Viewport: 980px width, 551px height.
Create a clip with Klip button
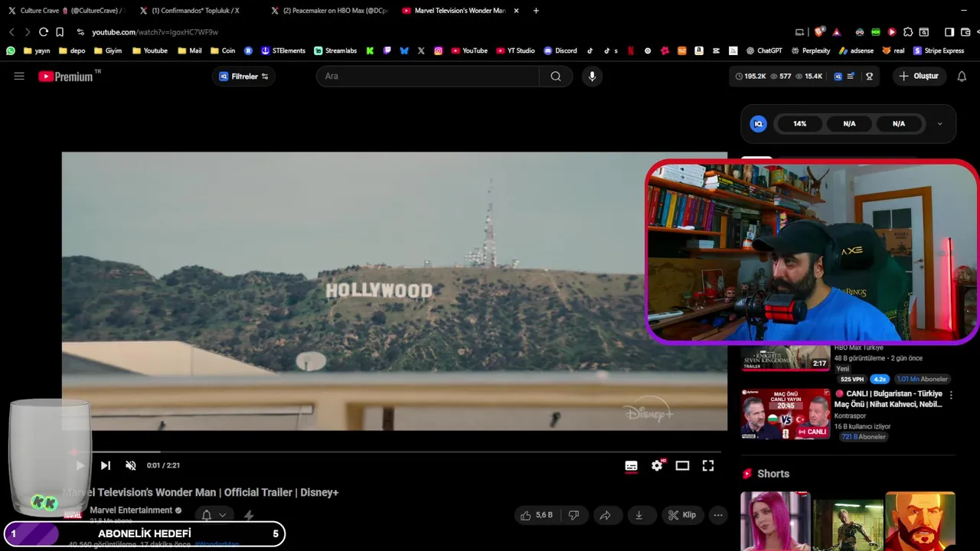681,515
